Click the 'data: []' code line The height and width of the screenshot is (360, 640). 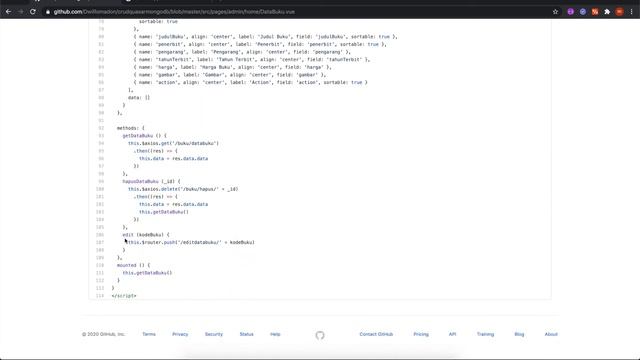click(x=139, y=98)
